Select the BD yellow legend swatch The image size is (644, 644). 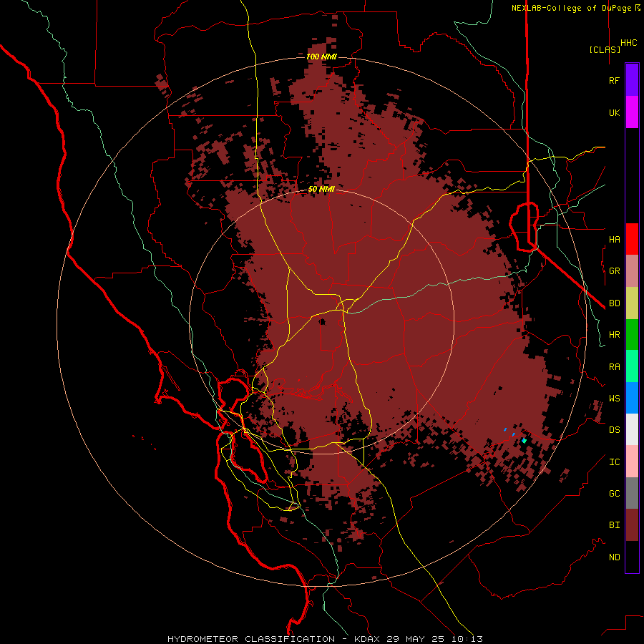[x=632, y=303]
